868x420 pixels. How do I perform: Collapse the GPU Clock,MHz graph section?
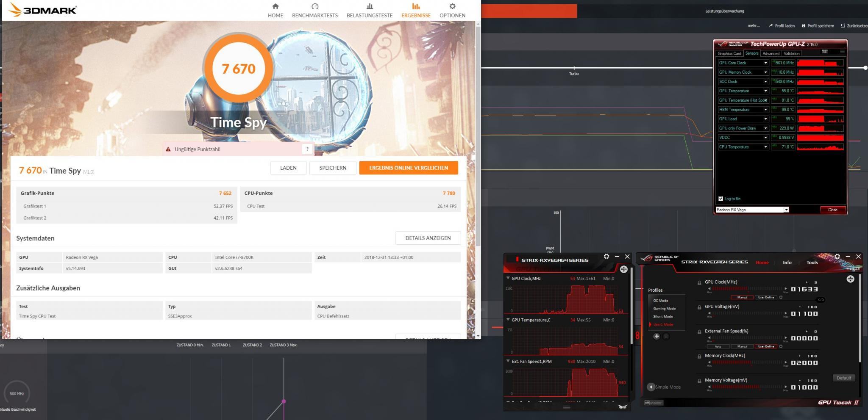[508, 278]
